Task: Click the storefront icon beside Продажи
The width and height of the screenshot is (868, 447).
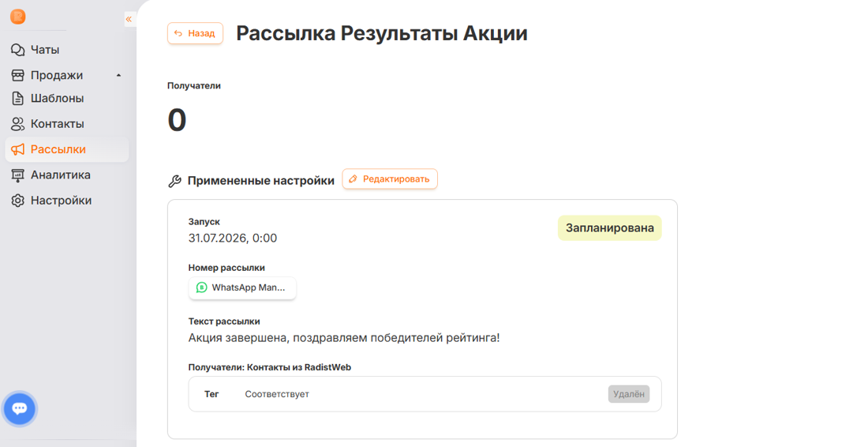Action: [17, 75]
